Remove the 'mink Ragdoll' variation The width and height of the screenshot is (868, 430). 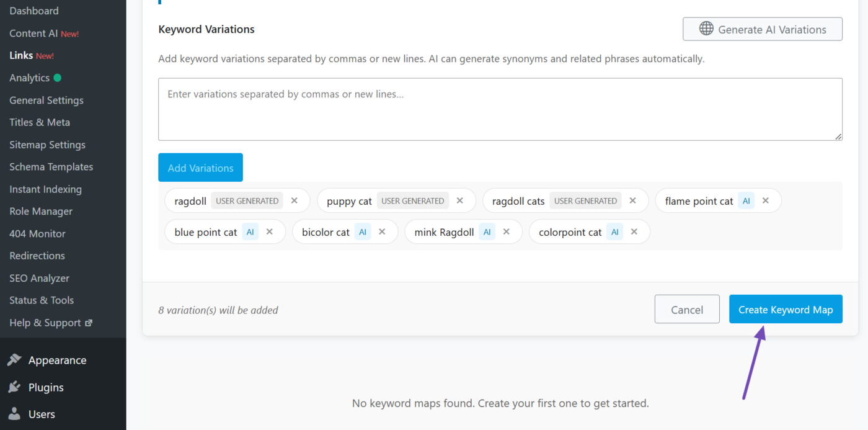pyautogui.click(x=507, y=231)
